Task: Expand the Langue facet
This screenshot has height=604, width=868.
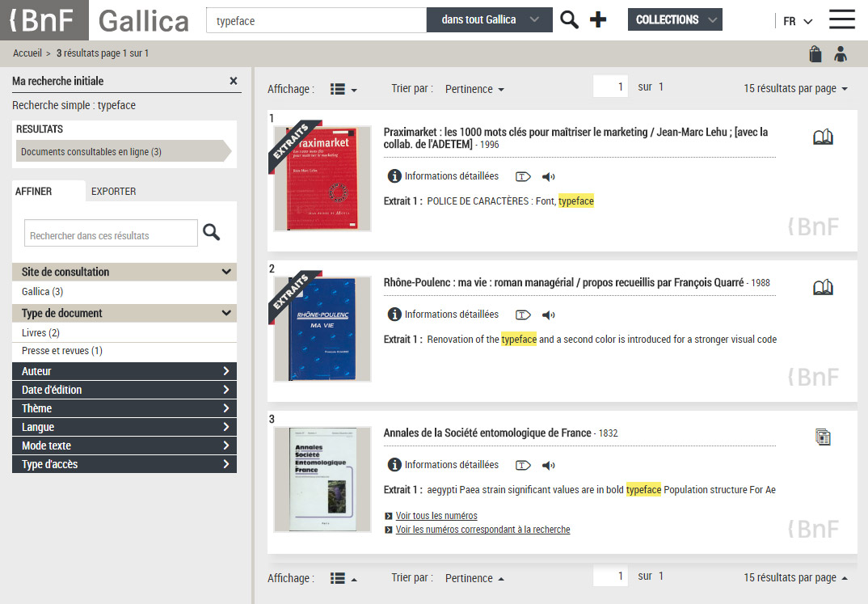Action: pyautogui.click(x=124, y=427)
